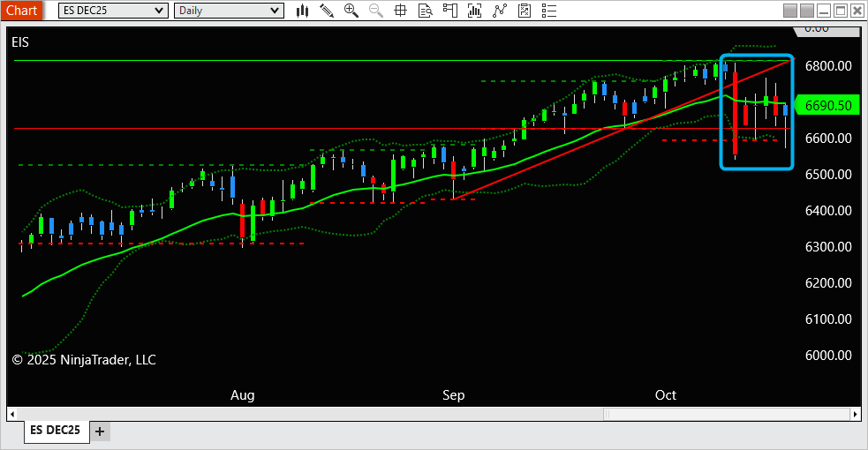Click the bar type candlestick icon
Viewport: 868px width, 450px height.
point(302,11)
